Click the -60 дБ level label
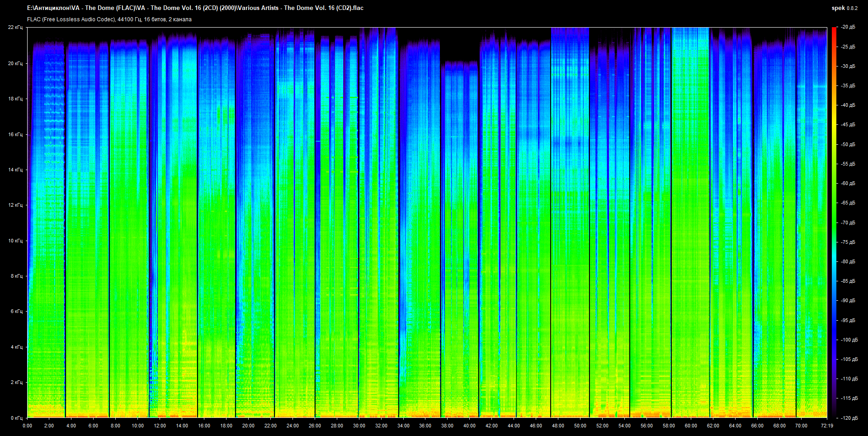Viewport: 868px width, 436px height. [x=848, y=184]
